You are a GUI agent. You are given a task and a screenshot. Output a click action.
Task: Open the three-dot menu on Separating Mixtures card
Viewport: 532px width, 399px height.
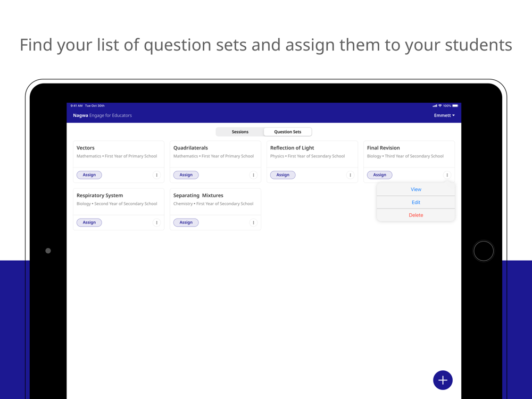(253, 222)
